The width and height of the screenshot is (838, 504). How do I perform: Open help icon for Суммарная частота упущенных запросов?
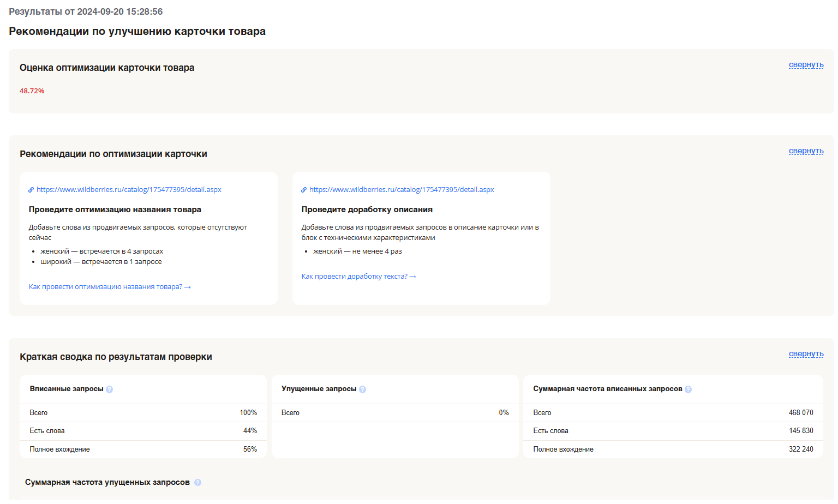pyautogui.click(x=197, y=483)
